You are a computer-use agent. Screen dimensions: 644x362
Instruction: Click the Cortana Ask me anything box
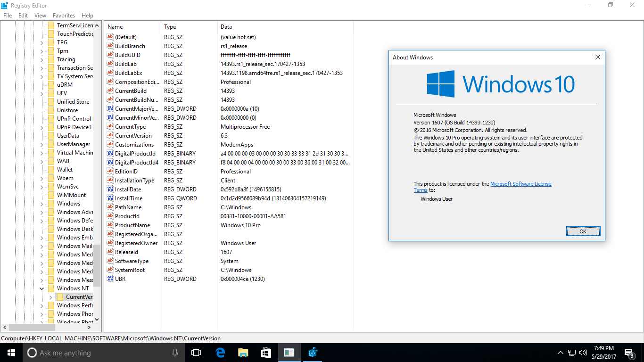click(104, 353)
